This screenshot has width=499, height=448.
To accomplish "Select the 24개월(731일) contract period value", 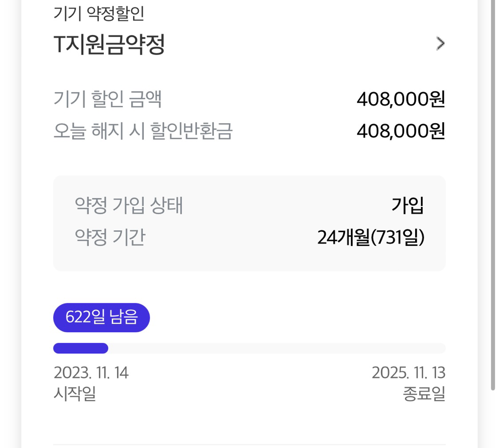I will [370, 238].
